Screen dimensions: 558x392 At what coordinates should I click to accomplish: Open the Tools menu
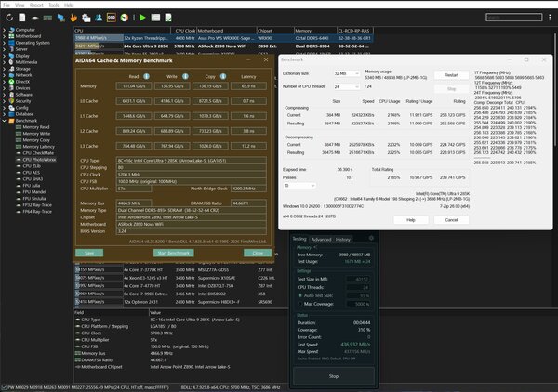coord(54,5)
